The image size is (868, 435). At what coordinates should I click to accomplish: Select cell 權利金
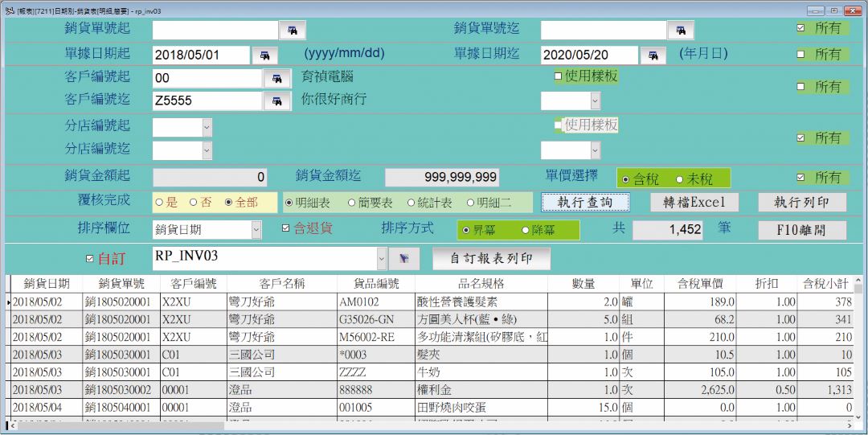click(481, 390)
